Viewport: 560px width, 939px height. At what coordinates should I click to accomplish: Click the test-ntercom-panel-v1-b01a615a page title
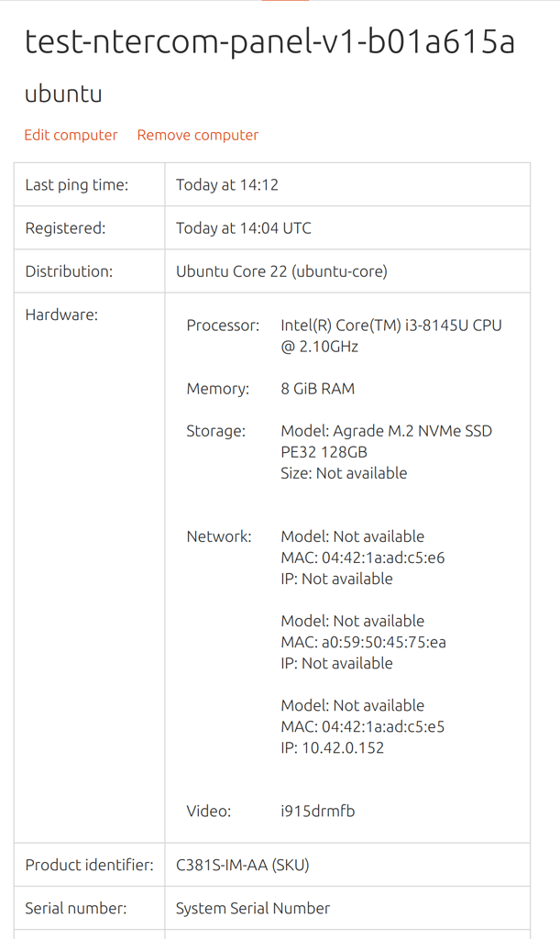click(x=269, y=41)
